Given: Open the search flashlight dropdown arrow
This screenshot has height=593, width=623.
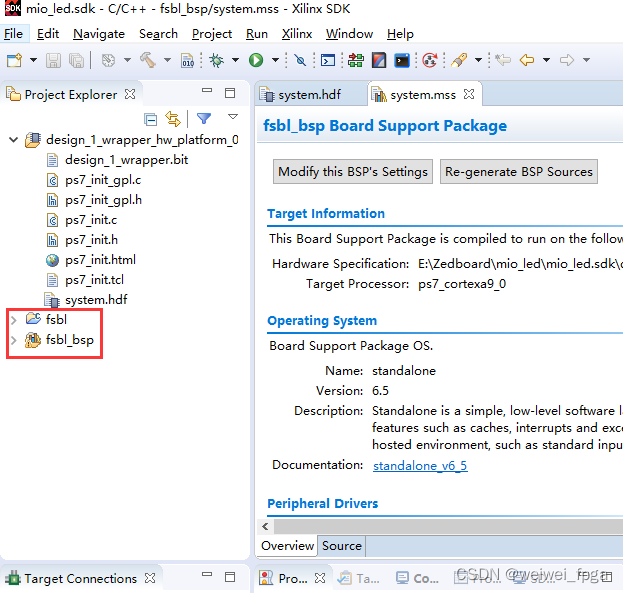Looking at the screenshot, I should (478, 60).
